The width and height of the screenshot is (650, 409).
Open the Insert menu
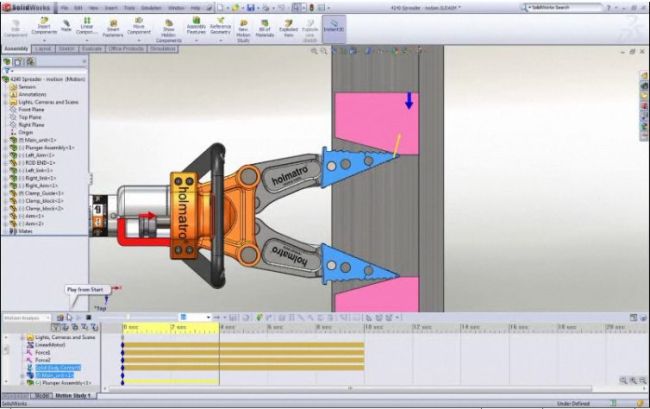[x=111, y=7]
